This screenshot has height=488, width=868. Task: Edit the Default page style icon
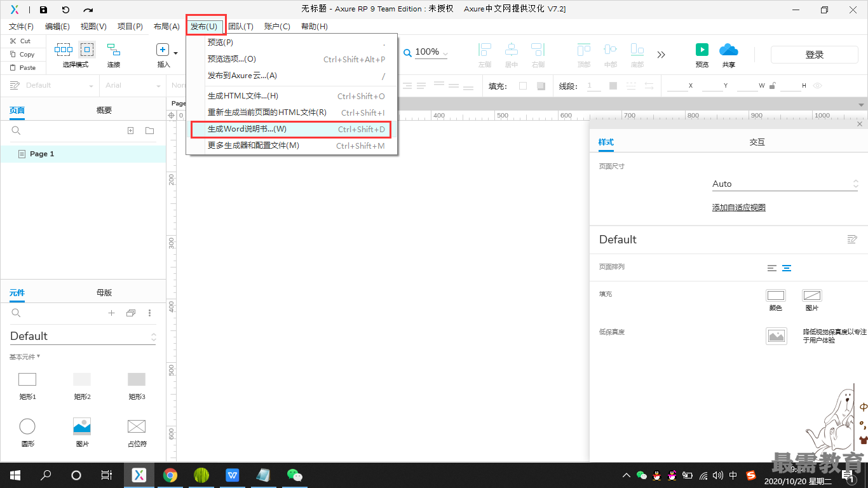pos(852,239)
